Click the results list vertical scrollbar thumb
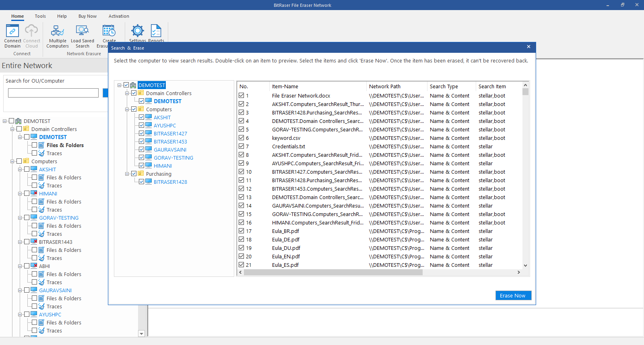 (x=525, y=92)
